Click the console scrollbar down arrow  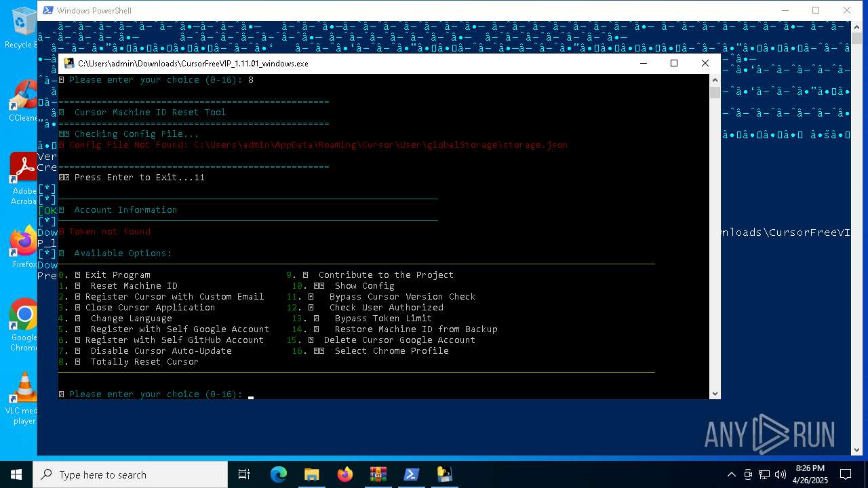tap(715, 393)
